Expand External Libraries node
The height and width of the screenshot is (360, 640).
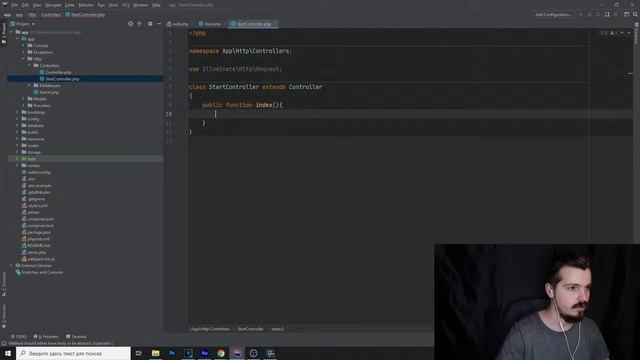(x=11, y=265)
